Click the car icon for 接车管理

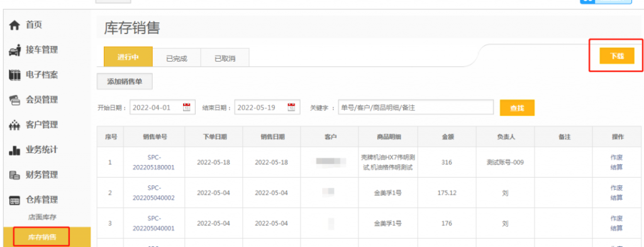point(14,50)
